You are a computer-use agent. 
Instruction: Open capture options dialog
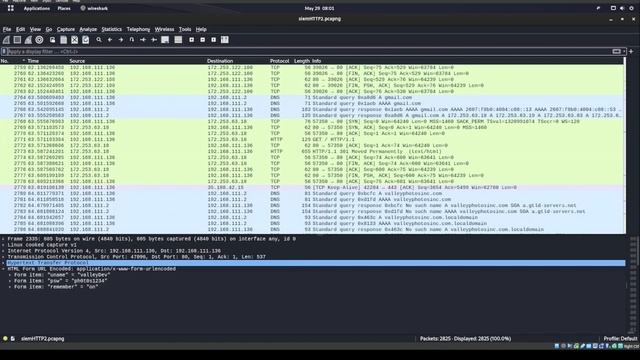point(39,40)
